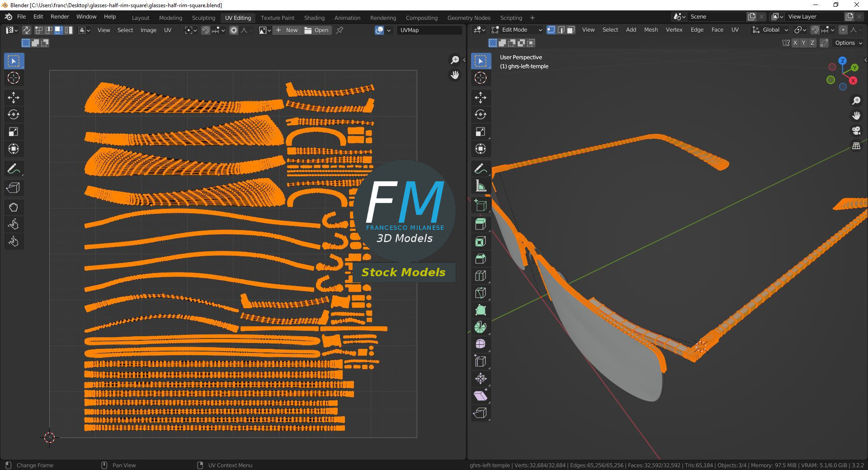Click the UVMap name field
Screen dimensions: 868x470
click(429, 30)
